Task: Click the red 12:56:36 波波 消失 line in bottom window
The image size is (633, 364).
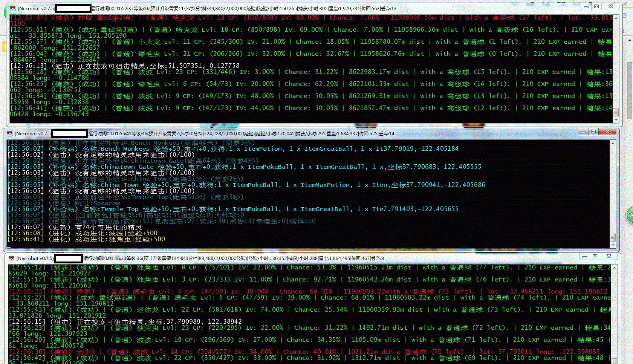Action: pos(304,352)
